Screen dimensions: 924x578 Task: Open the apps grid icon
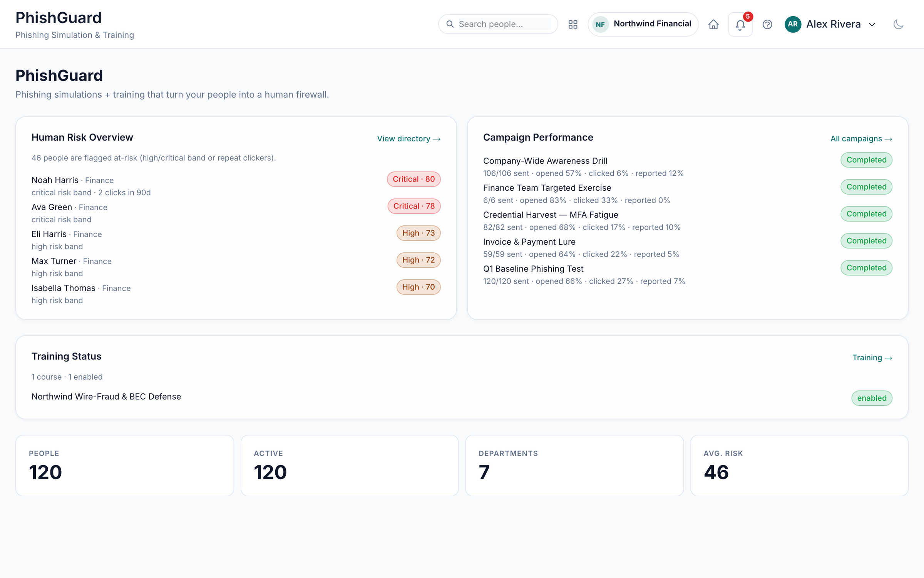click(573, 24)
